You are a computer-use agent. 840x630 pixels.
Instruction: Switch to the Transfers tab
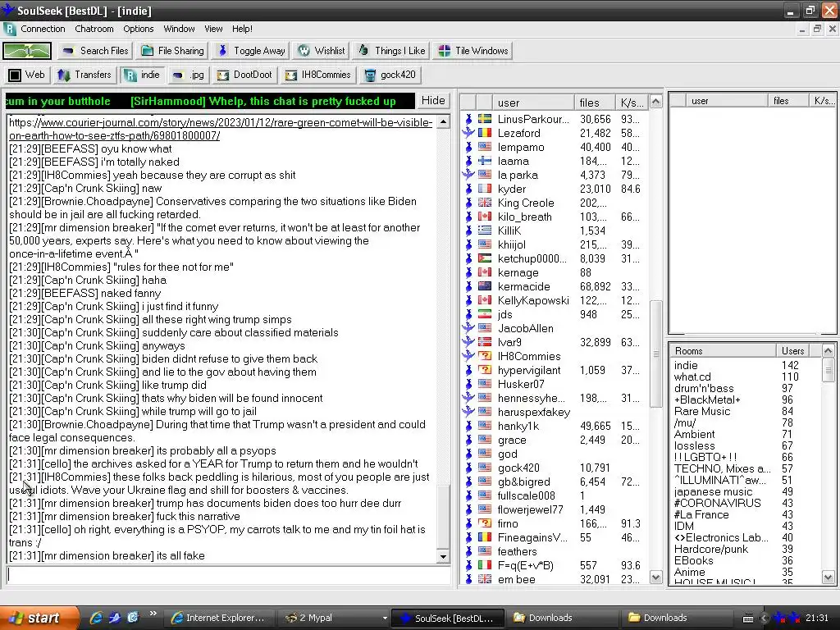click(84, 75)
